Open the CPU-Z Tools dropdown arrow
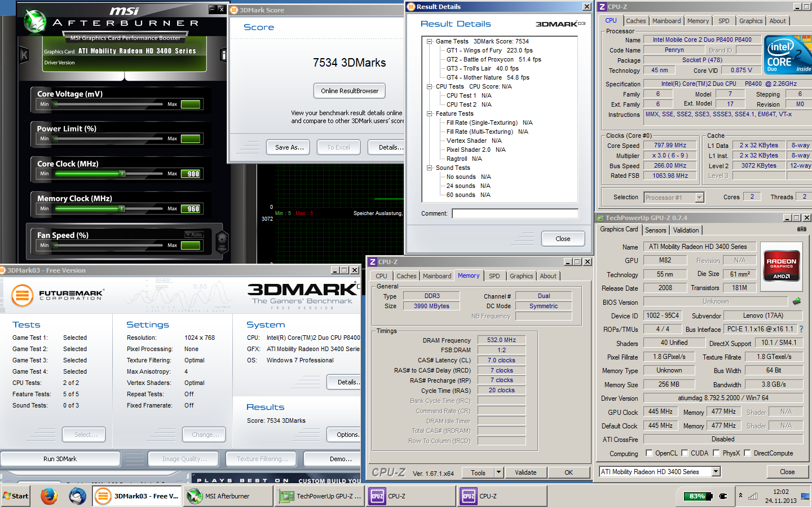The image size is (812, 508). coord(498,472)
